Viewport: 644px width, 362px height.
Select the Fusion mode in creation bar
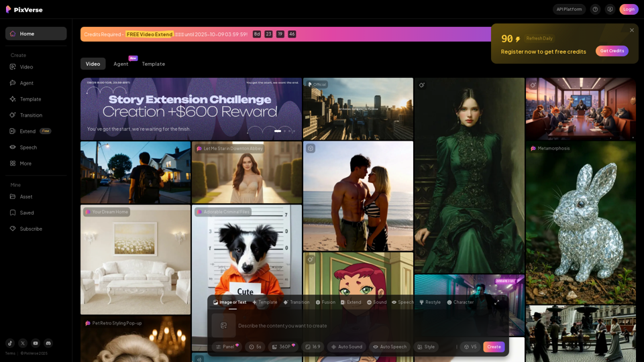pyautogui.click(x=325, y=302)
